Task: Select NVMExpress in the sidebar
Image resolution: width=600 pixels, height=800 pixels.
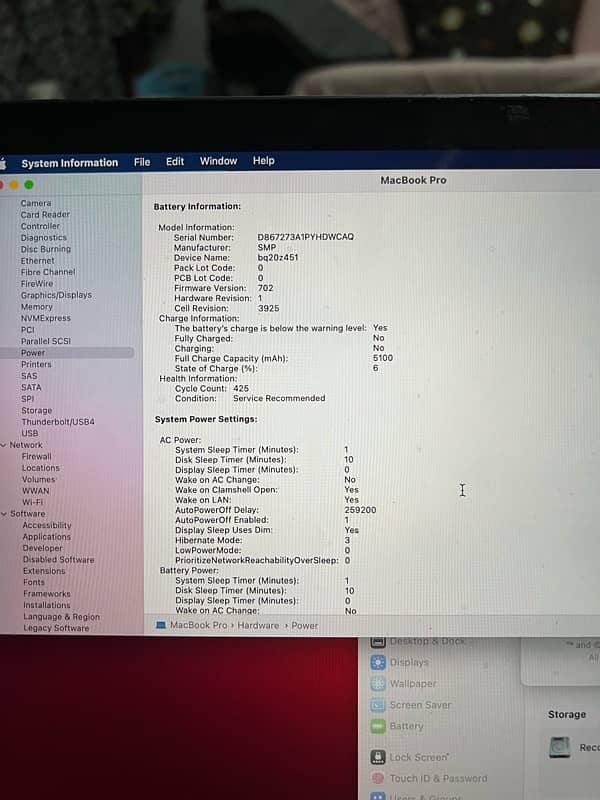Action: (45, 318)
